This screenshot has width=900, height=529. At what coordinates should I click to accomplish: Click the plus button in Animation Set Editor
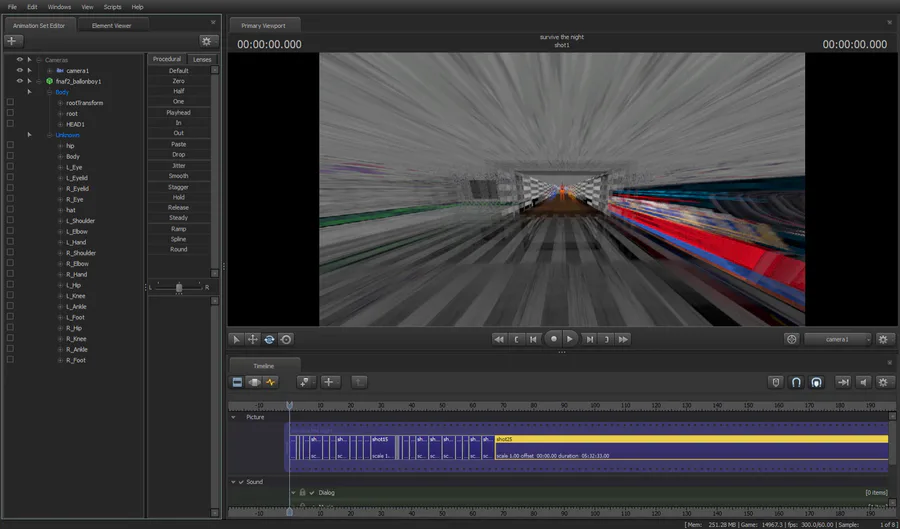pos(13,41)
